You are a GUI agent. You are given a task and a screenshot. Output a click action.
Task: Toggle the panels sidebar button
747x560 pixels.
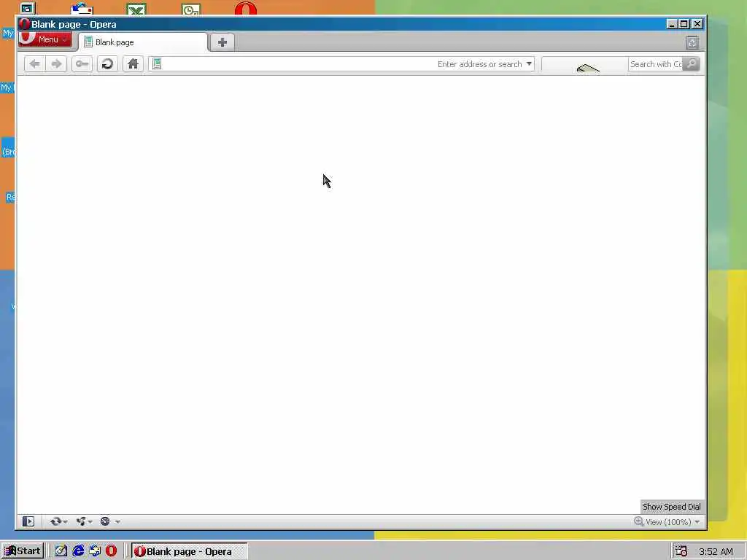point(28,521)
